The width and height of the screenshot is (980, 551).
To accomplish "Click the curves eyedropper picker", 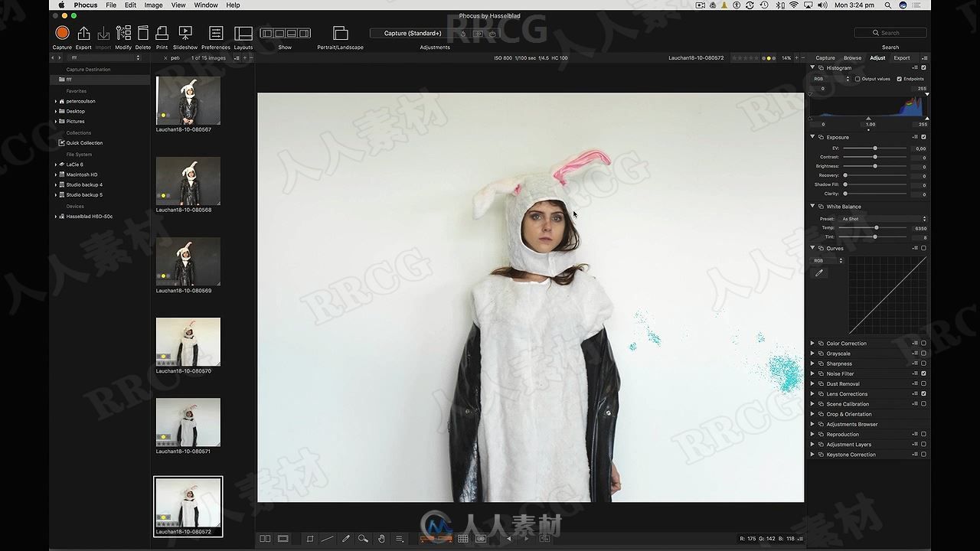I will [819, 272].
